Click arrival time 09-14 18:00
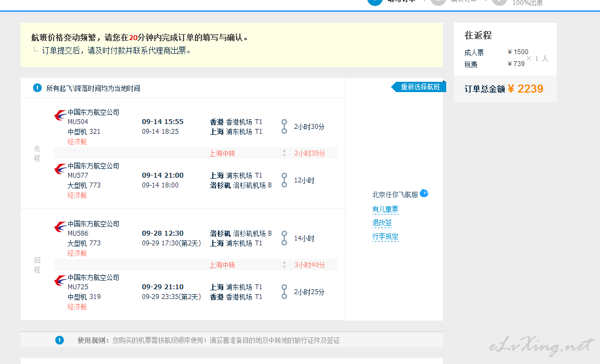Image resolution: width=600 pixels, height=364 pixels. tap(160, 185)
